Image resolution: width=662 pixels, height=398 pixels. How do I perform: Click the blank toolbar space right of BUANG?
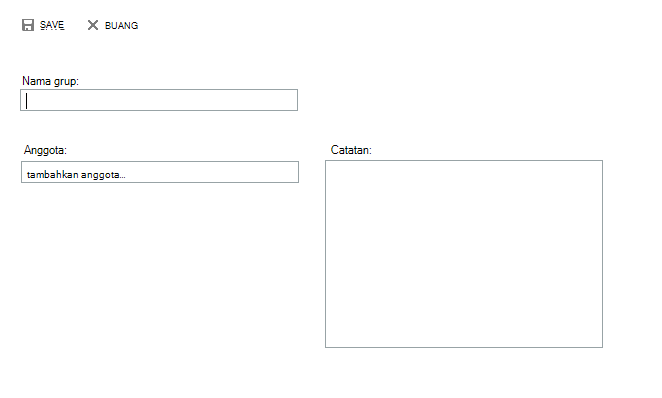(380, 25)
